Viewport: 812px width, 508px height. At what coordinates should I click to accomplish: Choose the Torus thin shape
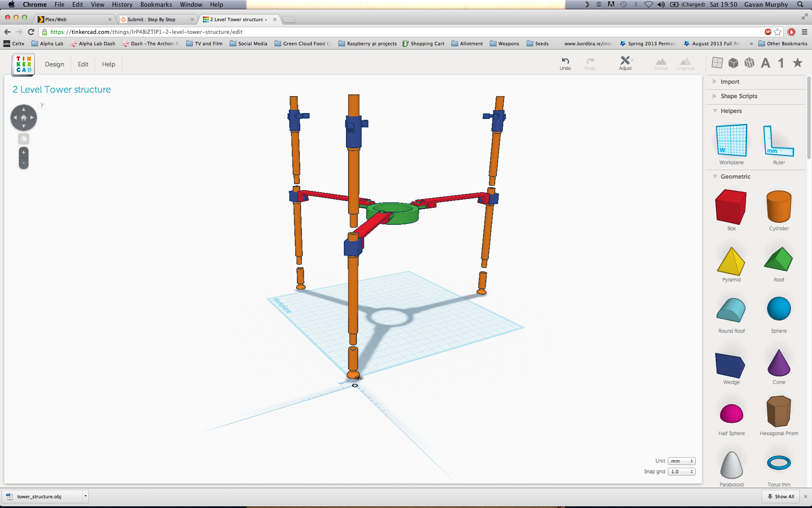pos(779,463)
